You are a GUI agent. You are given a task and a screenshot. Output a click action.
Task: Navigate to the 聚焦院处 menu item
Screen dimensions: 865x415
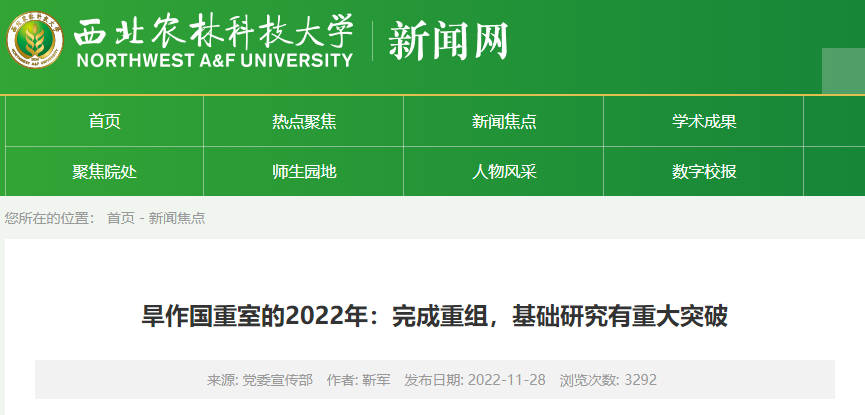(x=105, y=172)
